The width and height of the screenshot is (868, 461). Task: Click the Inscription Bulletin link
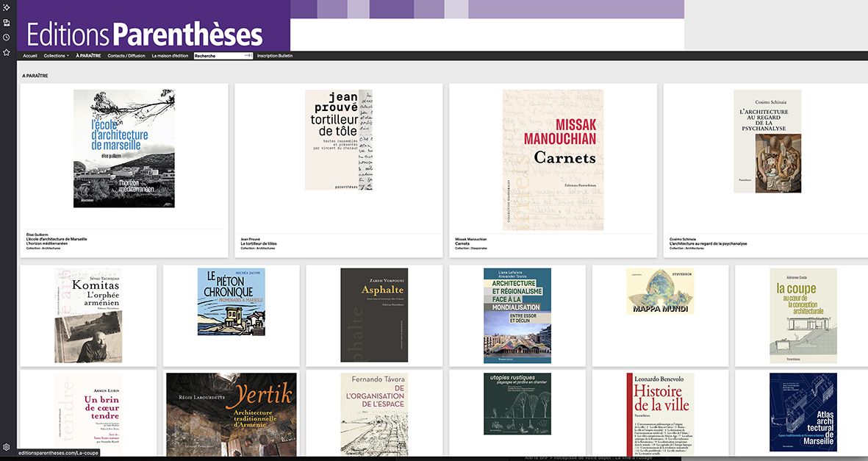(x=275, y=56)
